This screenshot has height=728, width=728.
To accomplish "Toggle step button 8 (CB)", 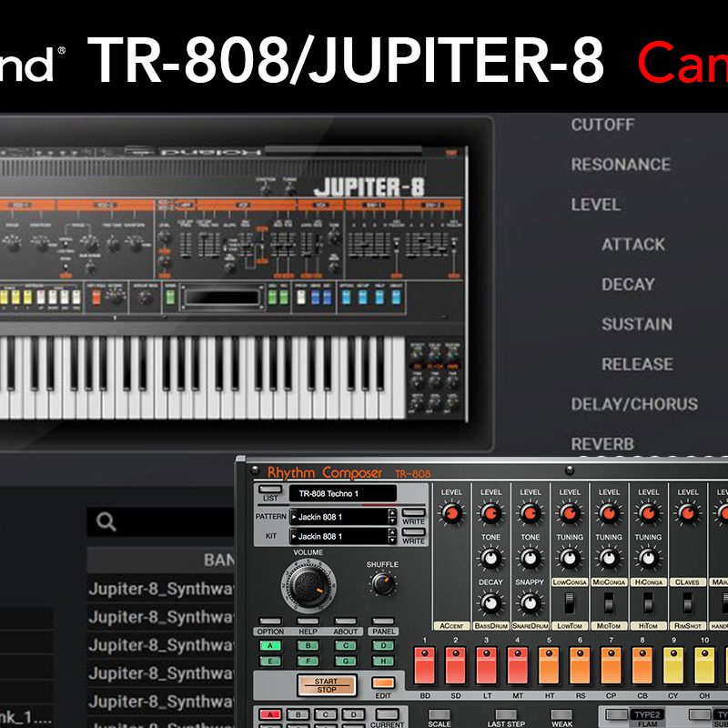I will [642, 666].
